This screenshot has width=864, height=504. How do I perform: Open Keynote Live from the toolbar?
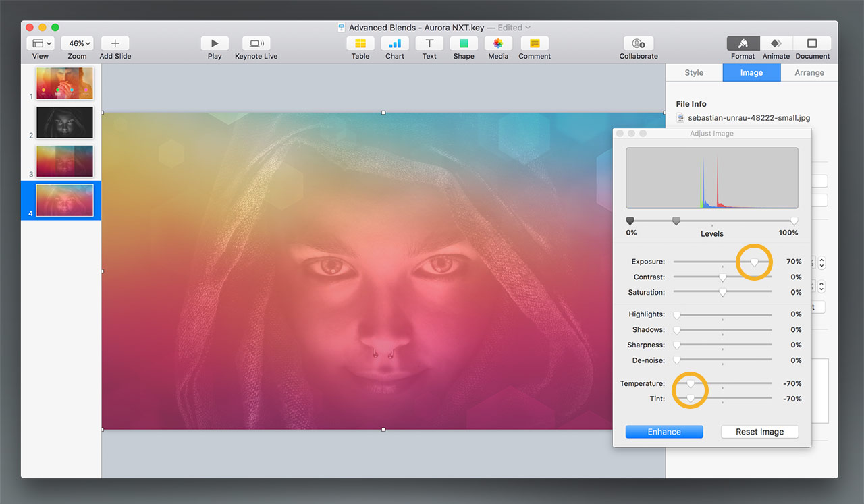click(256, 43)
